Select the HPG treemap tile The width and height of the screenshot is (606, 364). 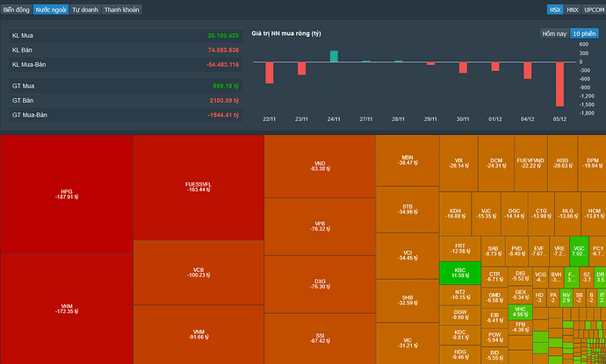click(x=67, y=195)
